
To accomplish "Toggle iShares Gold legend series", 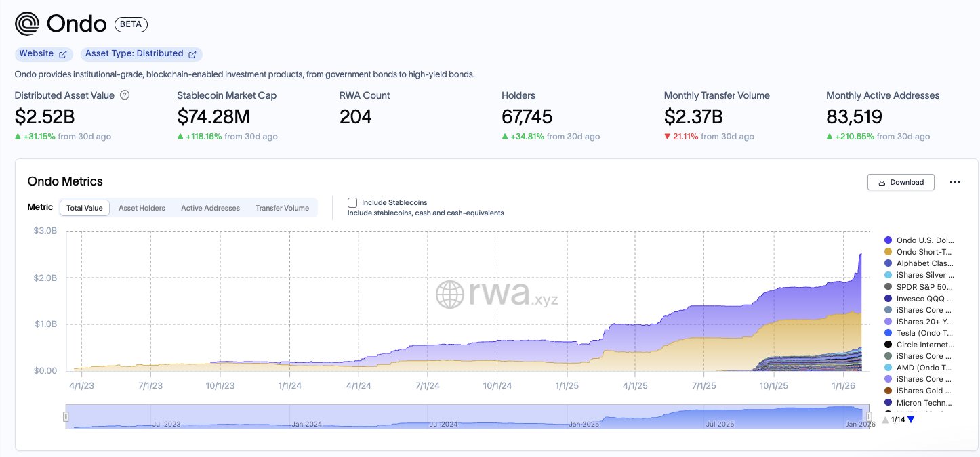I will (x=919, y=391).
